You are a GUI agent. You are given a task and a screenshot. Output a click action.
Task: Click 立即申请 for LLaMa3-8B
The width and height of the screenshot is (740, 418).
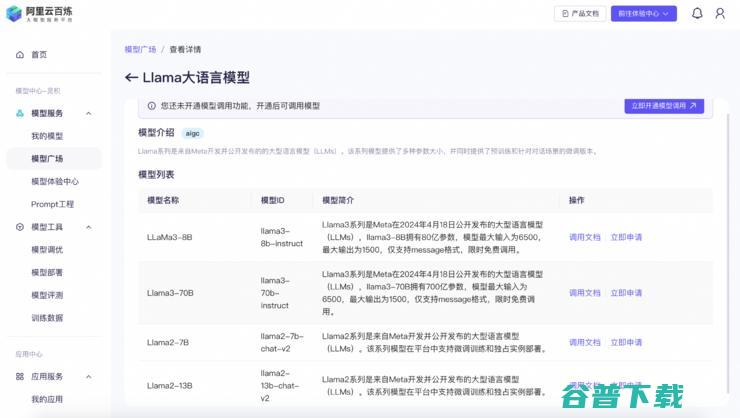pyautogui.click(x=626, y=237)
